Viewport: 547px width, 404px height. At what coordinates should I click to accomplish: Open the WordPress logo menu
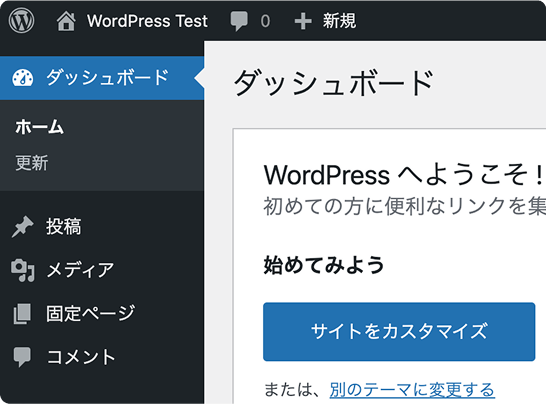(x=21, y=21)
